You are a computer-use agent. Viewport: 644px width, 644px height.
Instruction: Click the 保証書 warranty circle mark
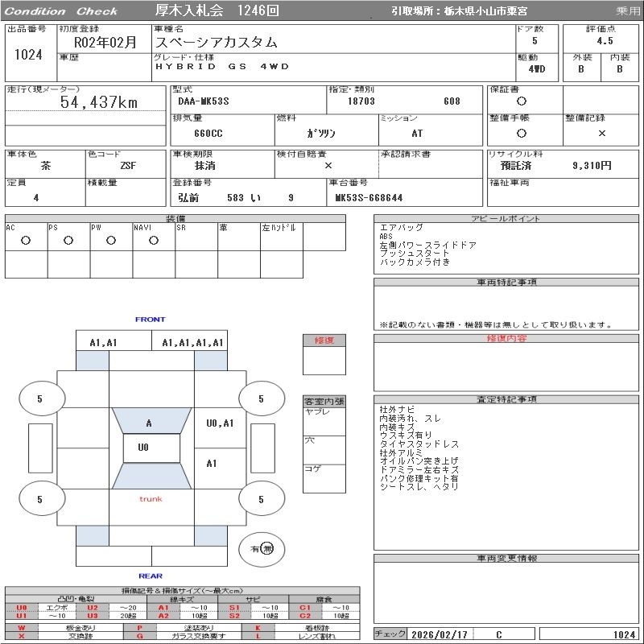pos(522,101)
